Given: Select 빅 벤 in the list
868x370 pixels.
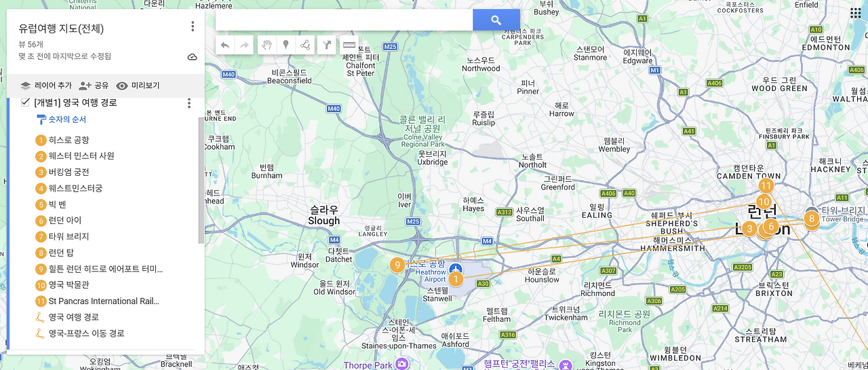Looking at the screenshot, I should click(57, 204).
